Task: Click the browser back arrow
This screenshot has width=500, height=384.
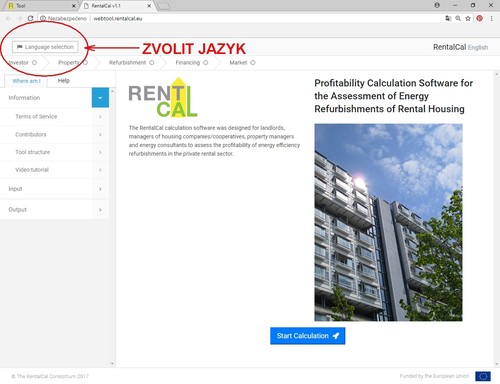Action: coord(9,18)
